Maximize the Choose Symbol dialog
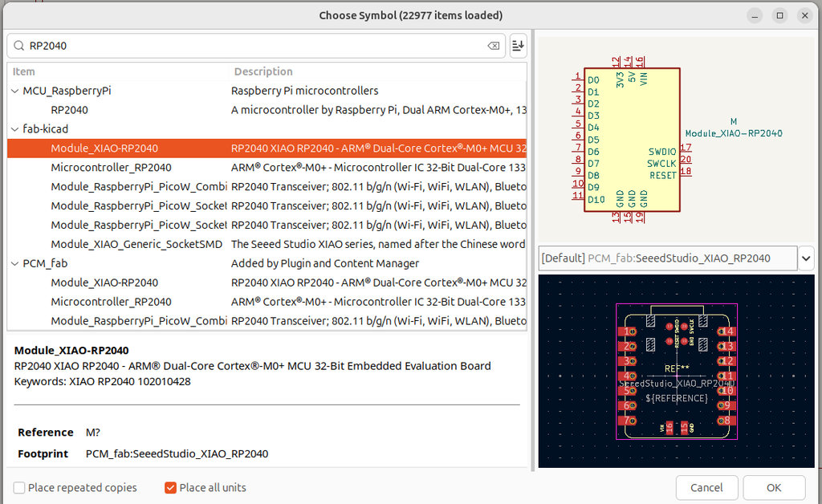822x504 pixels. pyautogui.click(x=780, y=16)
